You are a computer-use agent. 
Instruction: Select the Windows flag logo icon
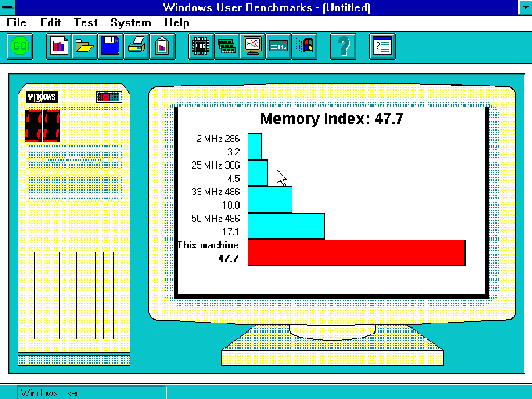pos(304,46)
